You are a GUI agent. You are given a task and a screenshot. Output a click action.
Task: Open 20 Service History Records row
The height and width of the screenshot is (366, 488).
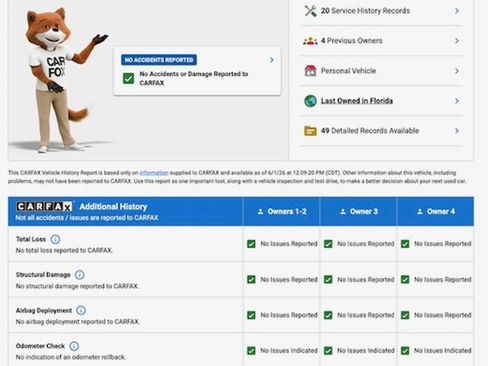(381, 11)
